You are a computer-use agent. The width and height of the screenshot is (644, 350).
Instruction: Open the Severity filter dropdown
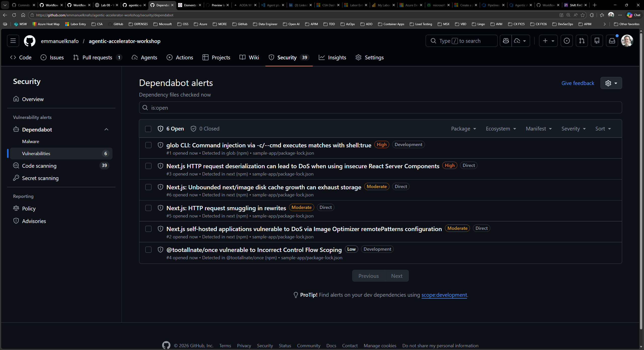574,128
